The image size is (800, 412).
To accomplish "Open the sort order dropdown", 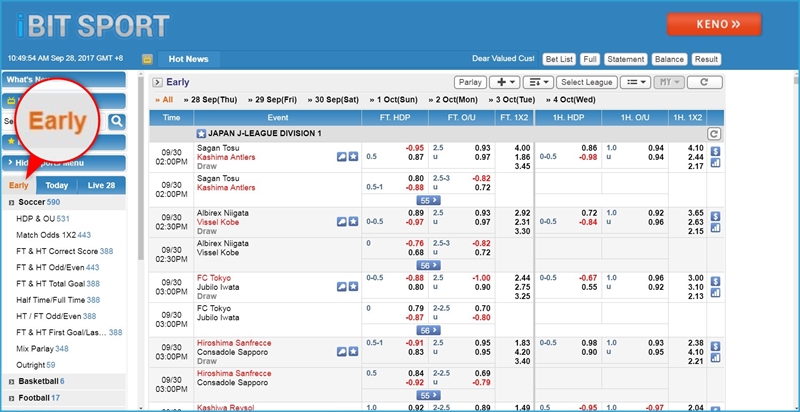I will pyautogui.click(x=537, y=82).
